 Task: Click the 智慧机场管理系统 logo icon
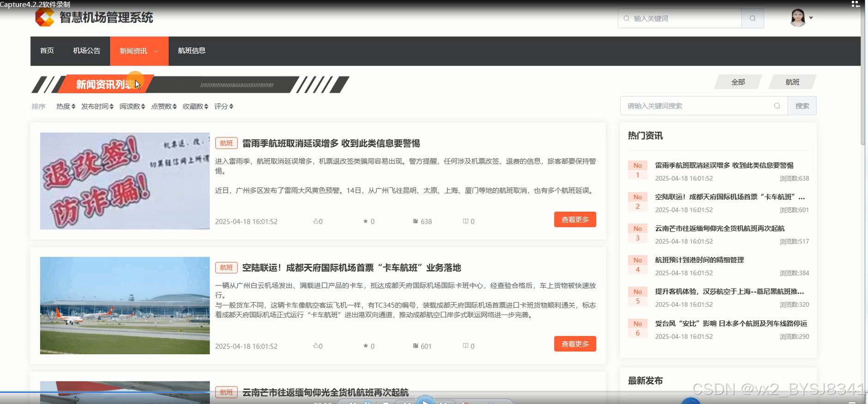tap(45, 18)
